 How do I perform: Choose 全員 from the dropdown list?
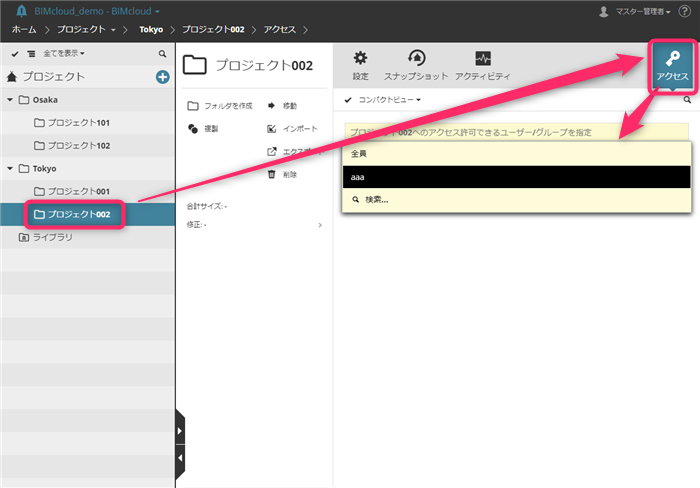(x=517, y=154)
